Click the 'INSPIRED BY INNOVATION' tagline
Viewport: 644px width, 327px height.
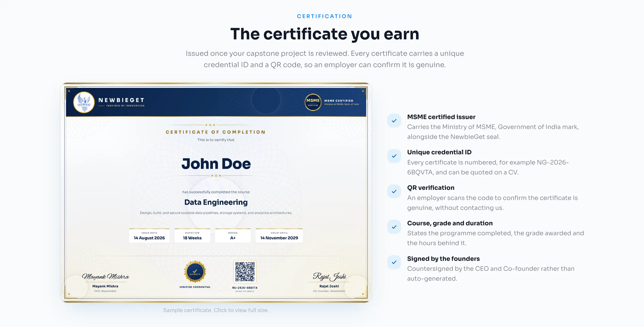point(125,106)
